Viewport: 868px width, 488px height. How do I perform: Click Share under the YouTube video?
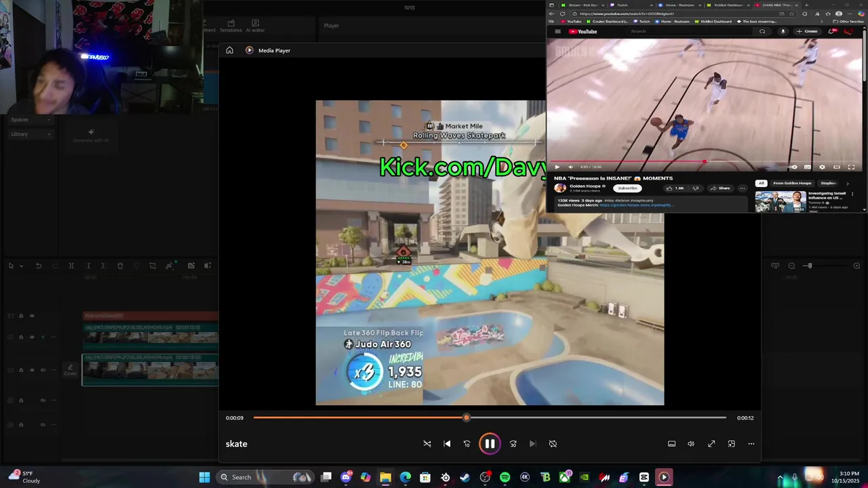coord(721,188)
